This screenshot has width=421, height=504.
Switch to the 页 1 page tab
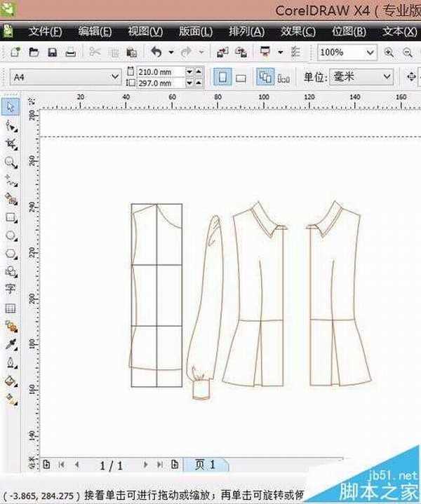coord(206,464)
